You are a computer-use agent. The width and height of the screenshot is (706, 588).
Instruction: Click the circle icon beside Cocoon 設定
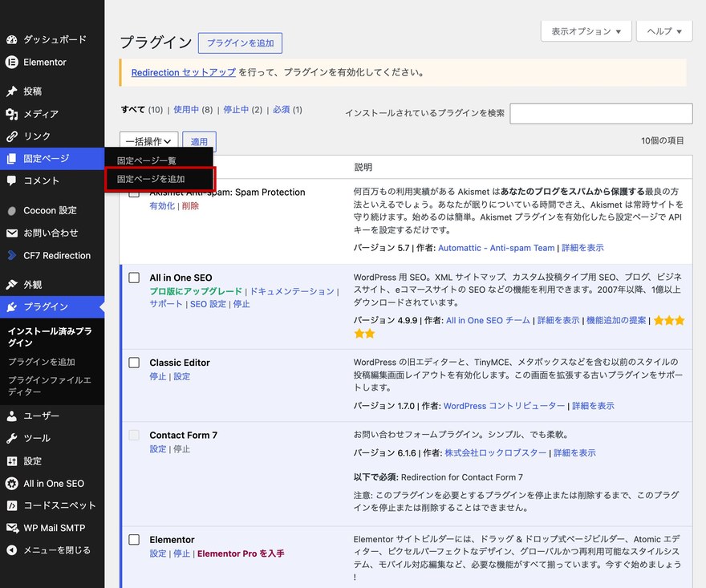(x=12, y=210)
